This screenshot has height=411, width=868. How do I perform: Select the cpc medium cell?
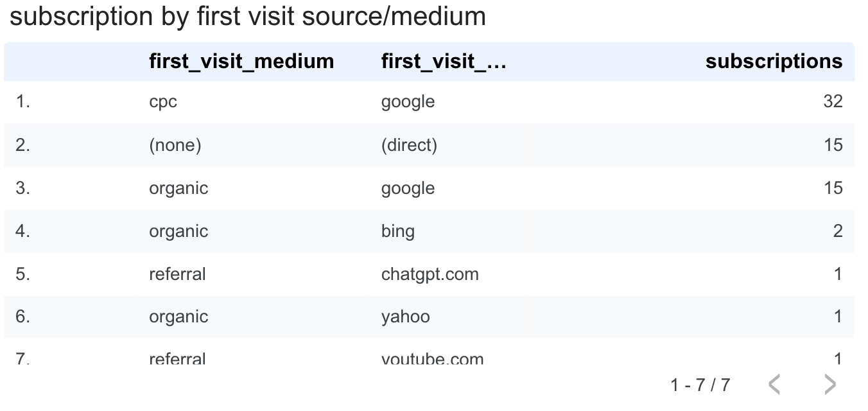[x=163, y=101]
